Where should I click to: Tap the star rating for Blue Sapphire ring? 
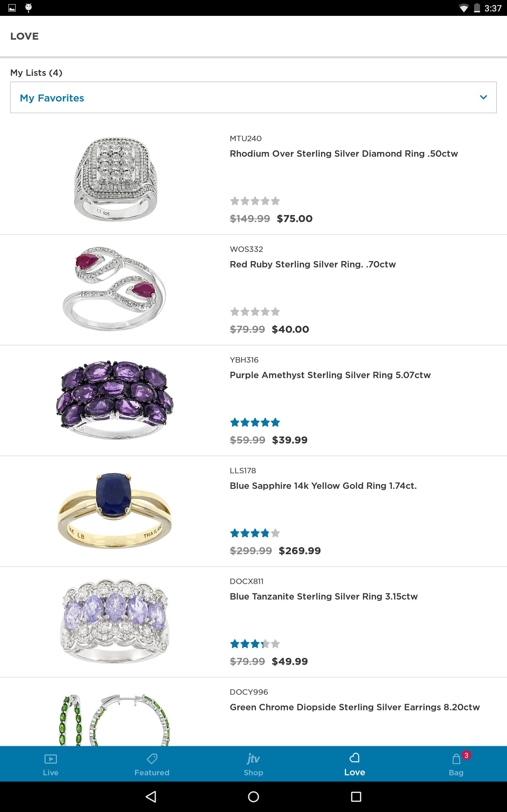tap(255, 533)
